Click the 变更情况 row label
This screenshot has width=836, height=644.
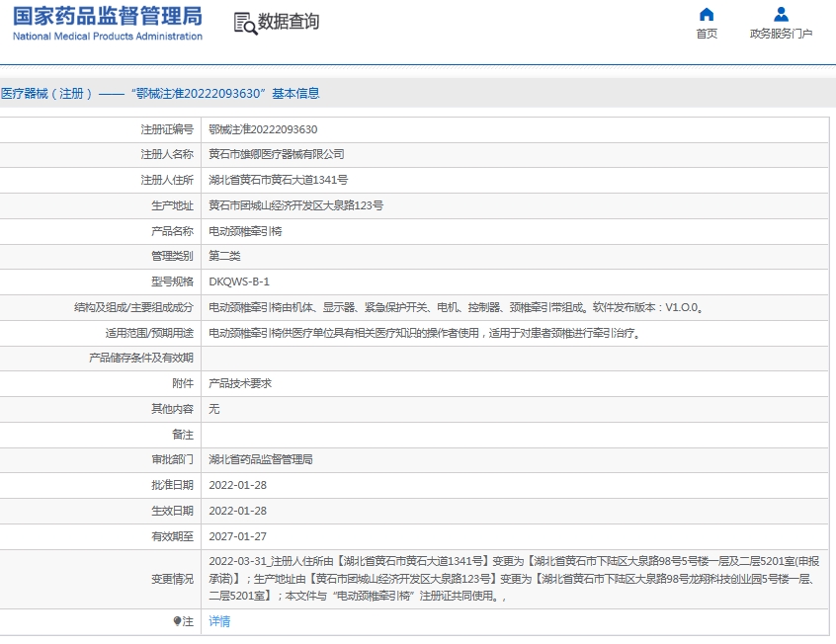click(172, 579)
